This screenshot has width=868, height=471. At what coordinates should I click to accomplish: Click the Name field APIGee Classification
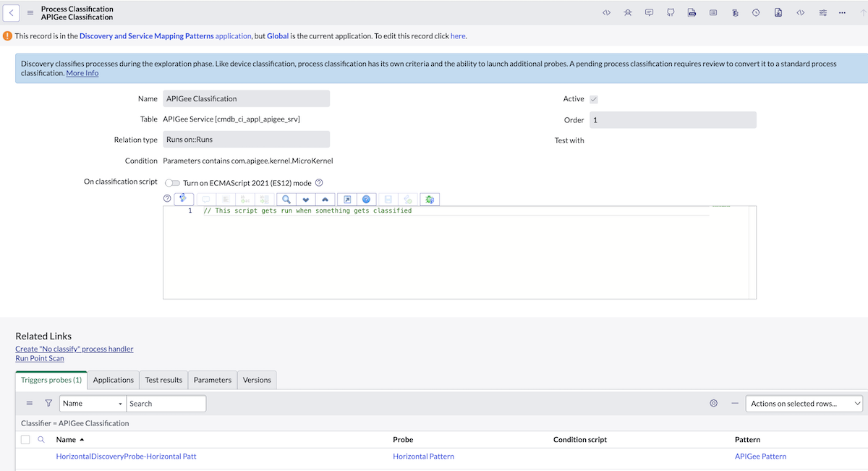pos(246,98)
